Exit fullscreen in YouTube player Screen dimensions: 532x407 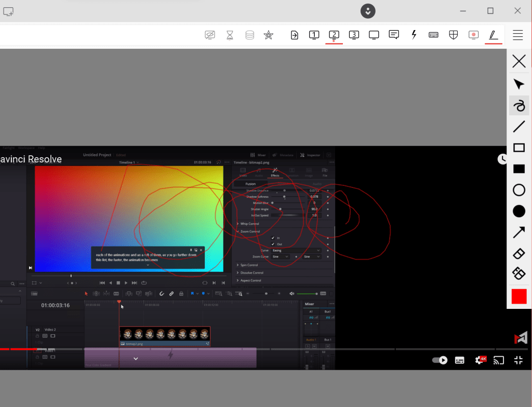[x=518, y=360]
